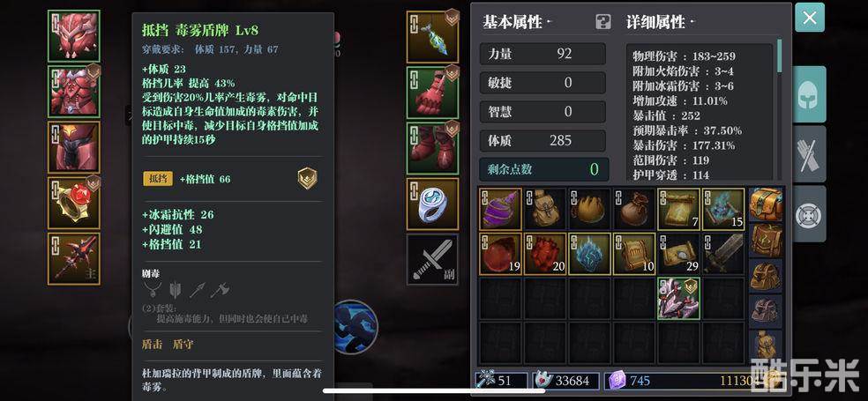Click the equipped ruby ring slot
The image size is (868, 401).
[x=73, y=203]
